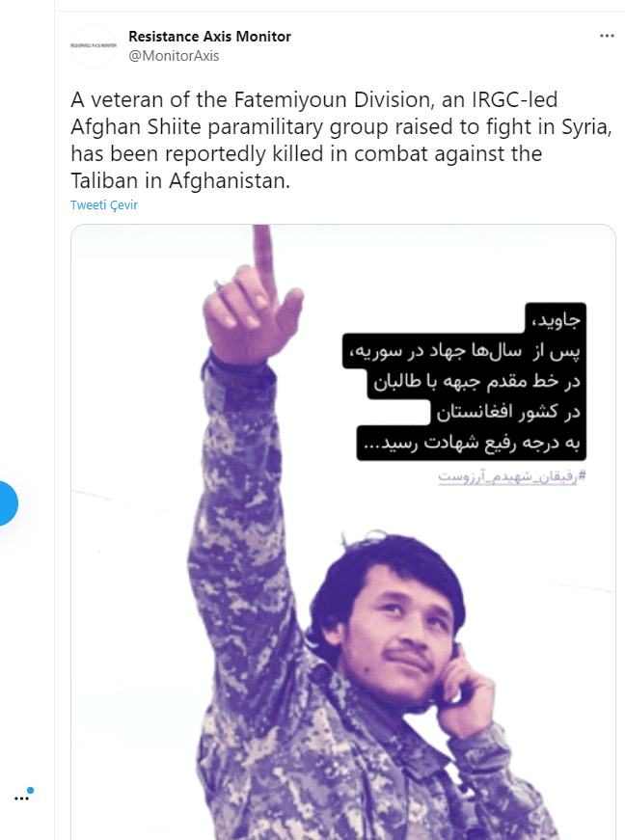Open the attached tweet photo
The image size is (625, 840).
[x=342, y=532]
